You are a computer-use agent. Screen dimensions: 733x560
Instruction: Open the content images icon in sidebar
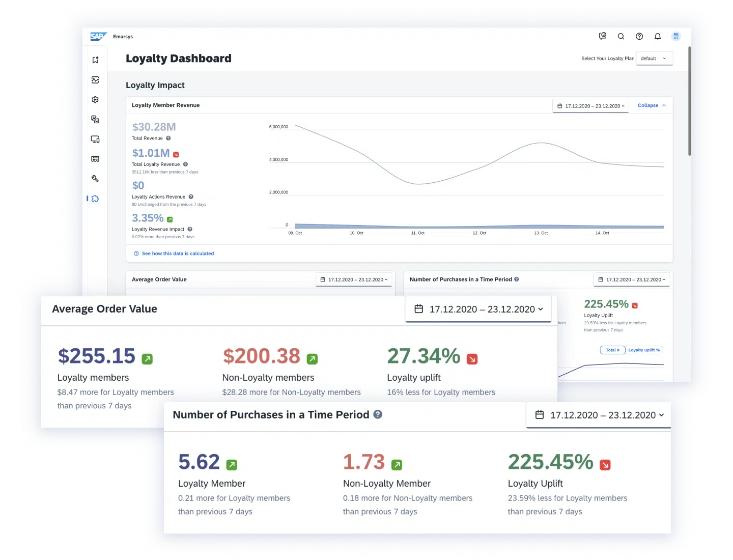pyautogui.click(x=95, y=119)
